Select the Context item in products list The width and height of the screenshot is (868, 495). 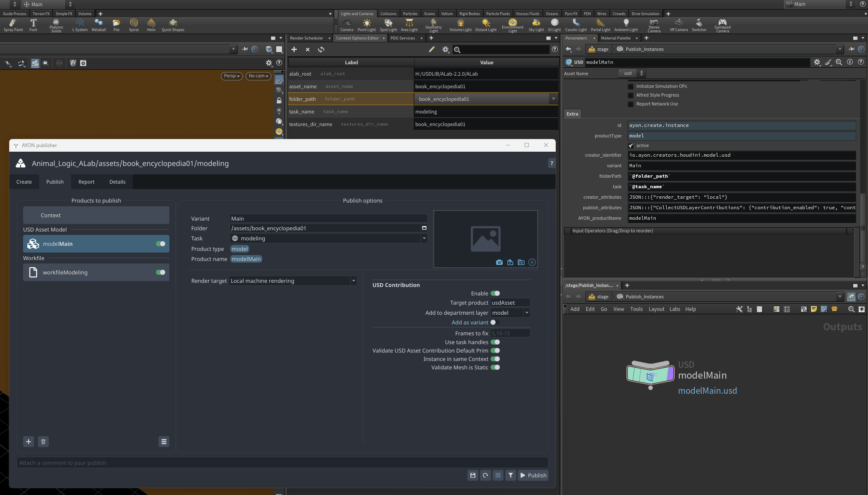(96, 215)
